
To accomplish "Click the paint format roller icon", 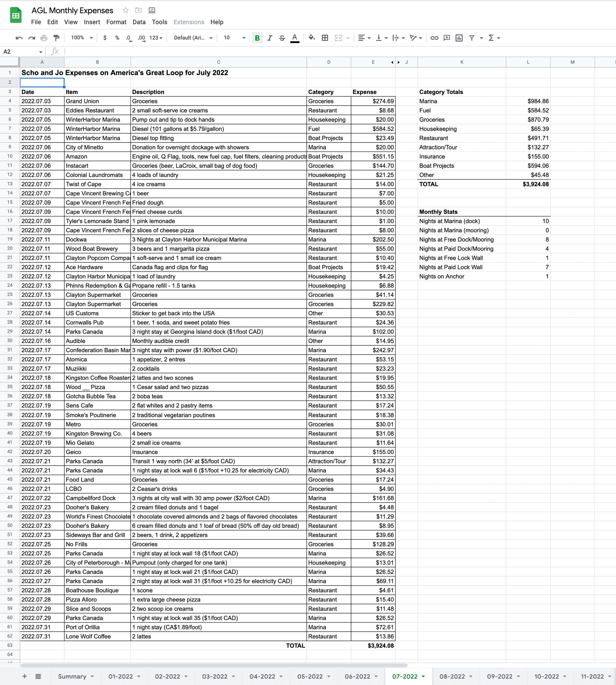I will [56, 38].
